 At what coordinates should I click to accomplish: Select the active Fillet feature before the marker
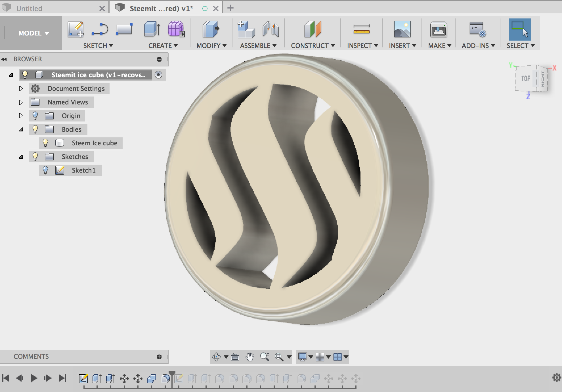point(165,378)
